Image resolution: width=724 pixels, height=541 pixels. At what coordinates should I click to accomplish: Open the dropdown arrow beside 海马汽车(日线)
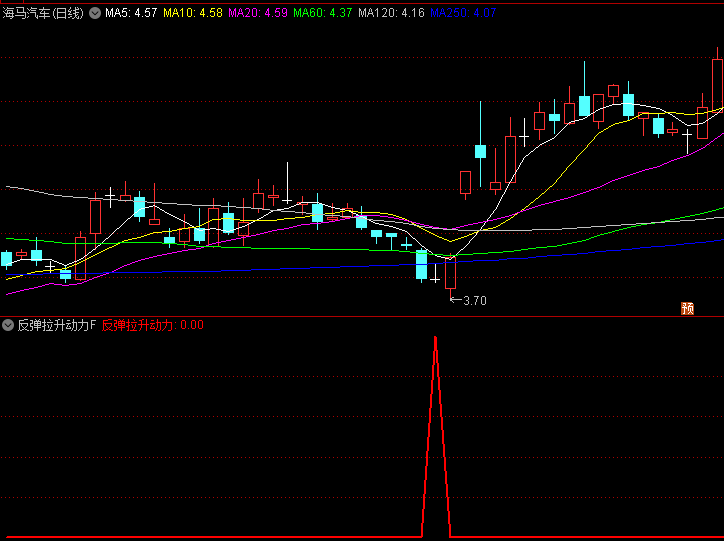95,13
